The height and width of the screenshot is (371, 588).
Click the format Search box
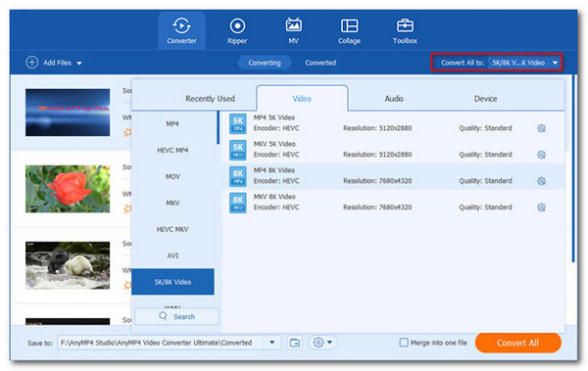[x=176, y=316]
